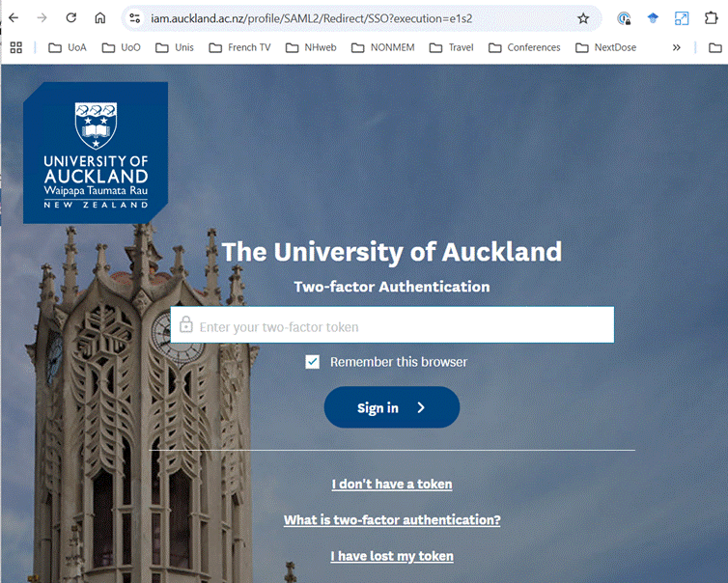Image resolution: width=728 pixels, height=583 pixels.
Task: Open the NHweb bookmark folder
Action: click(x=311, y=47)
